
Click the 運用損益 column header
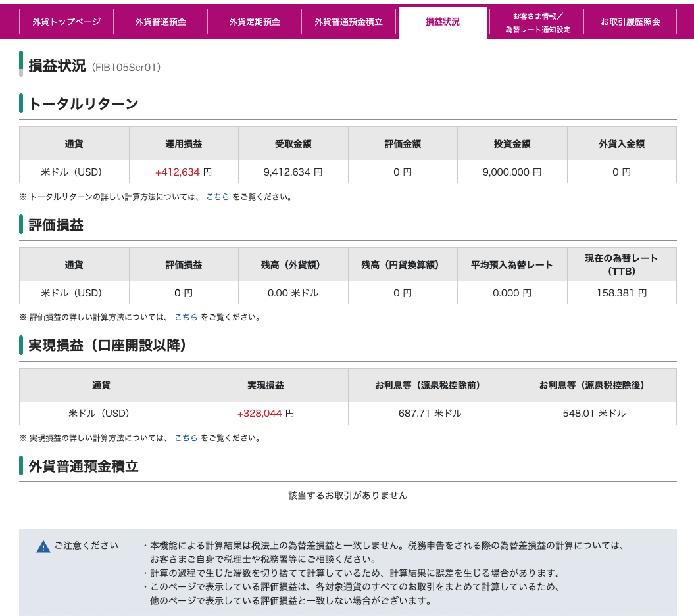(184, 144)
